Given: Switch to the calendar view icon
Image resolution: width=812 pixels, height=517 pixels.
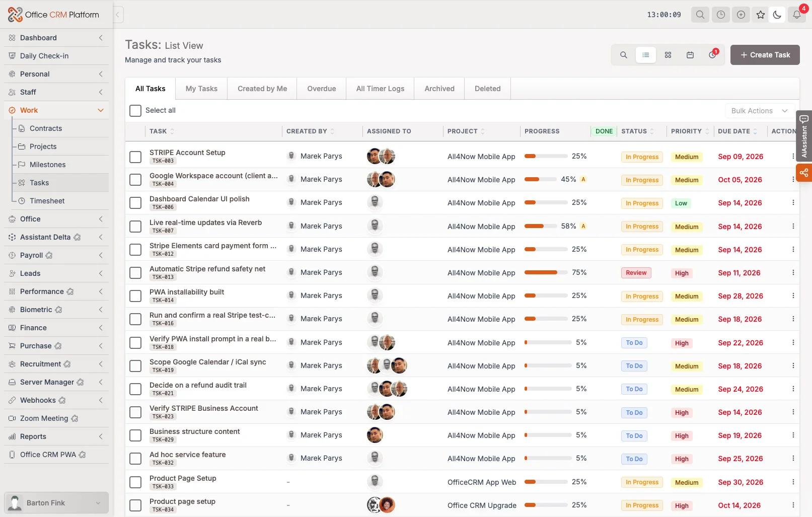Looking at the screenshot, I should [x=690, y=55].
